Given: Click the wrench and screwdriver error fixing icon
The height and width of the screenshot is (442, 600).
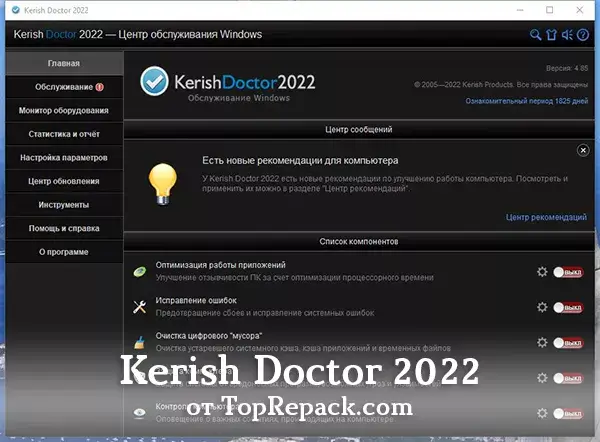Looking at the screenshot, I should (x=140, y=307).
